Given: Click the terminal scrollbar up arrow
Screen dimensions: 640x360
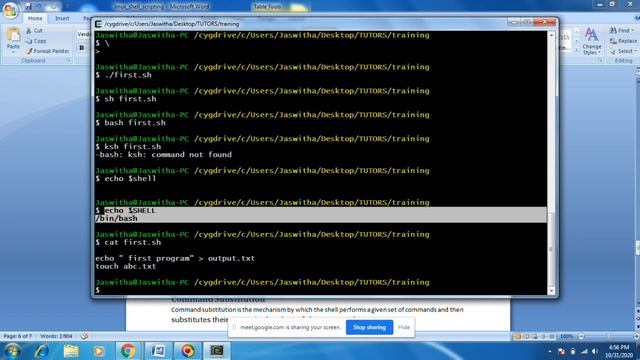Looking at the screenshot, I should [x=551, y=35].
